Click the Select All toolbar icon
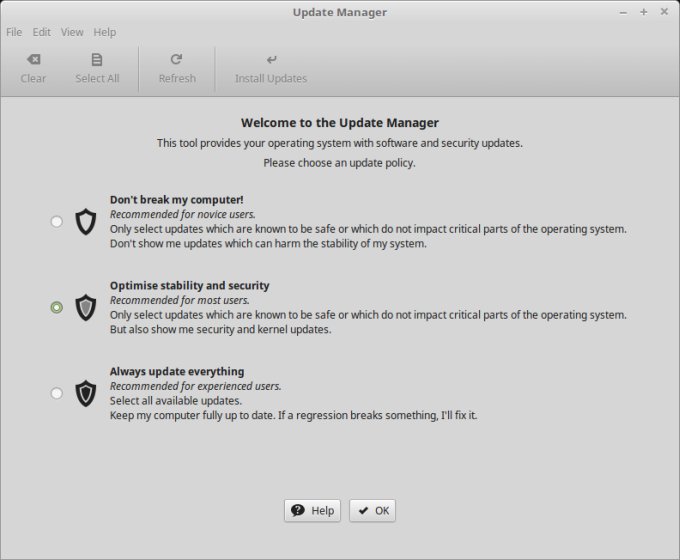This screenshot has width=680, height=560. click(97, 60)
